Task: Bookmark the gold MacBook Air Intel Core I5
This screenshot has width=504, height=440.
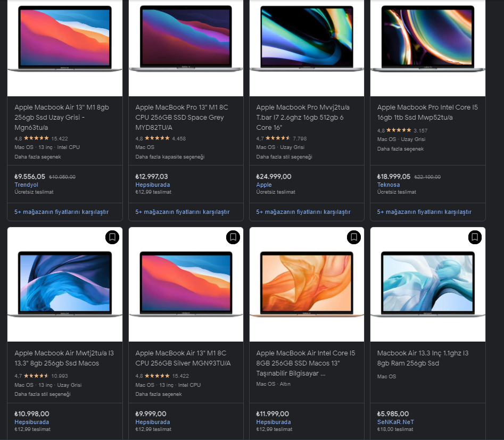Action: 354,237
